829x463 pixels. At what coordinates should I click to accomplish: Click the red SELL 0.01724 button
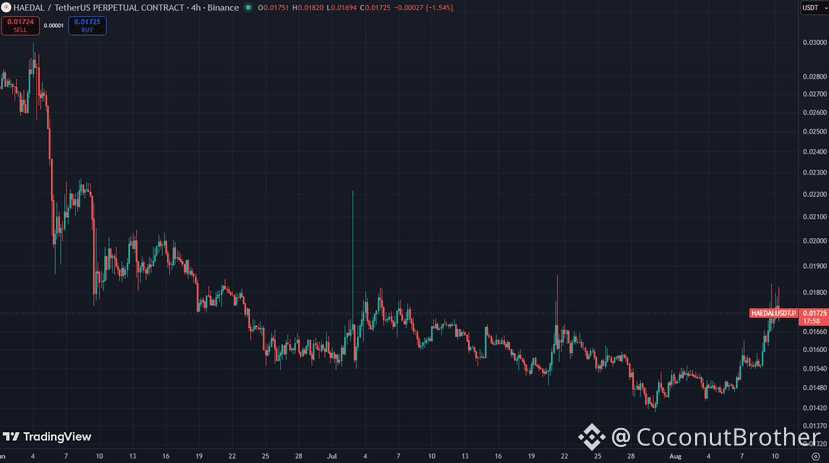20,25
